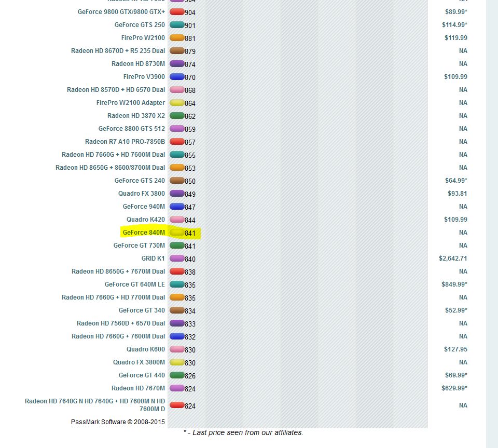Open the GeForce 9800 GTX/9800 GTX+ link
498x448 pixels.
121,12
